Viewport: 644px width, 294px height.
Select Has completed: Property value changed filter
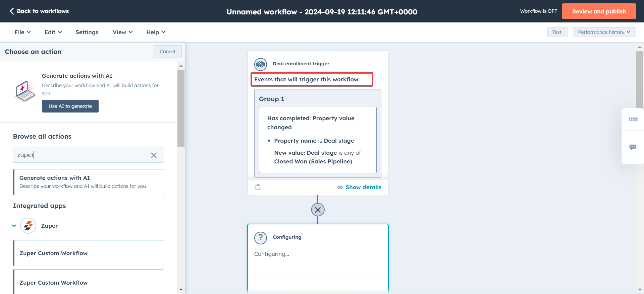[x=311, y=123]
